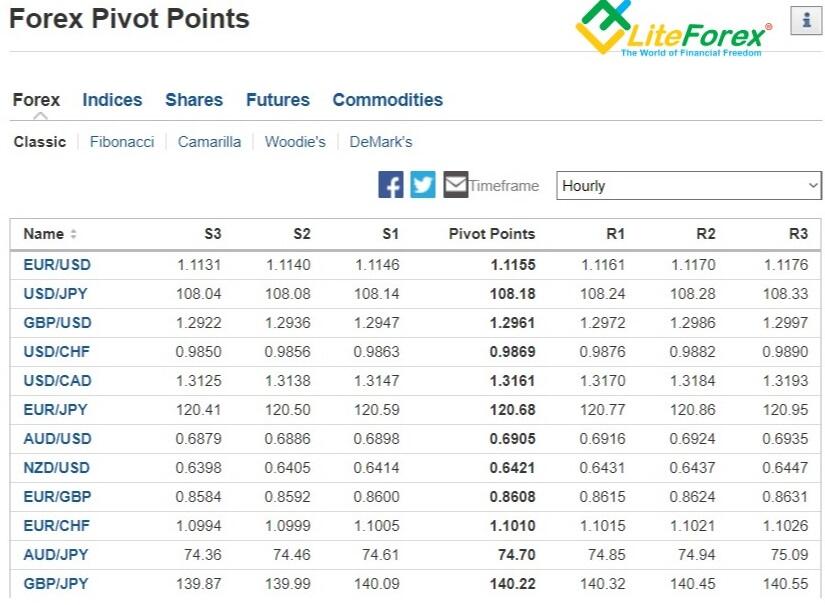Click the Pivot Points column header

491,234
